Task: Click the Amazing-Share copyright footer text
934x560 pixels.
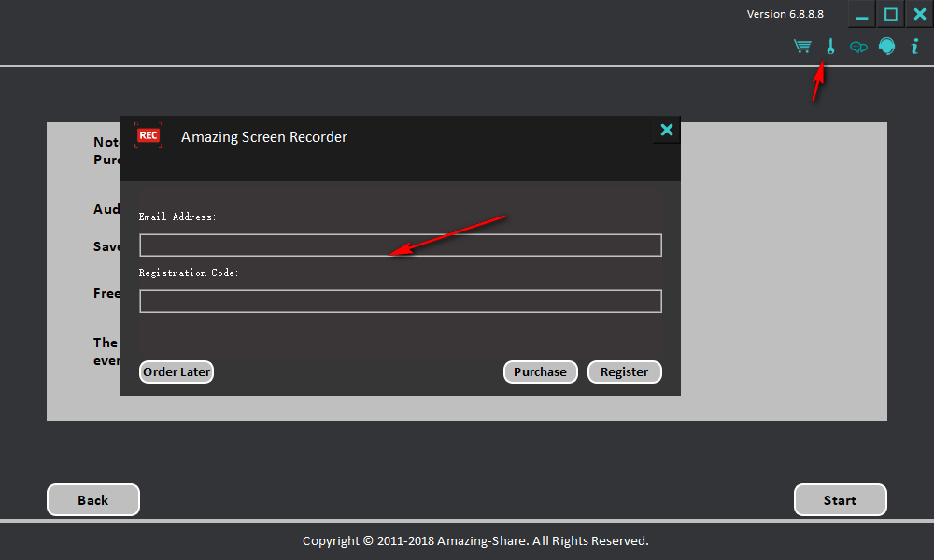Action: (475, 541)
